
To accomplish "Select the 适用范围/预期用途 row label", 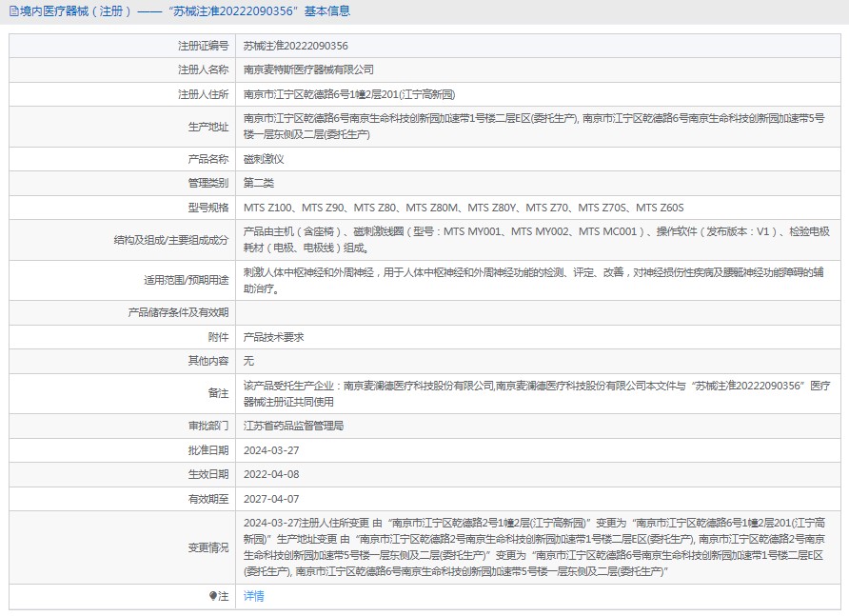I will 187,280.
